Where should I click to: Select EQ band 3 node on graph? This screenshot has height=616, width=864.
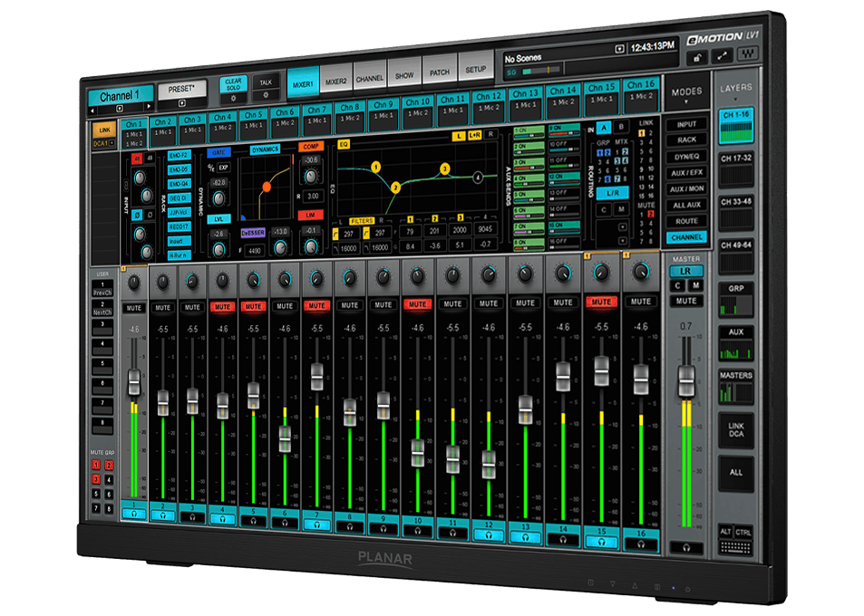(444, 168)
